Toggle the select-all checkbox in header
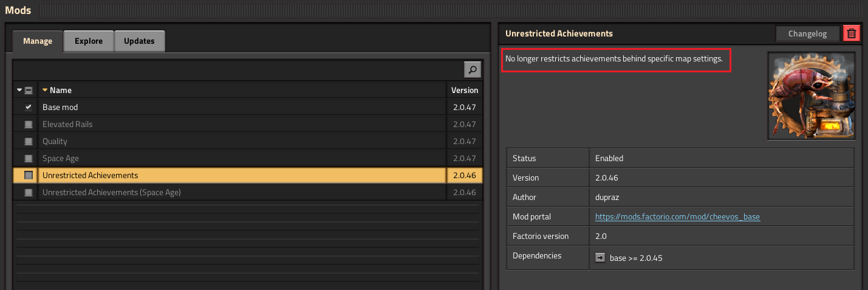This screenshot has height=290, width=868. pyautogui.click(x=29, y=90)
